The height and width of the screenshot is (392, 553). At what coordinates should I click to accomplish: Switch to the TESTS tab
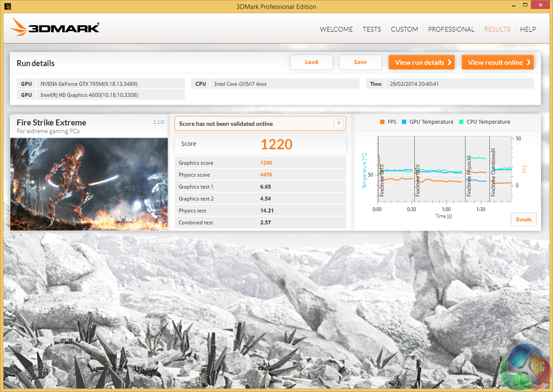372,29
